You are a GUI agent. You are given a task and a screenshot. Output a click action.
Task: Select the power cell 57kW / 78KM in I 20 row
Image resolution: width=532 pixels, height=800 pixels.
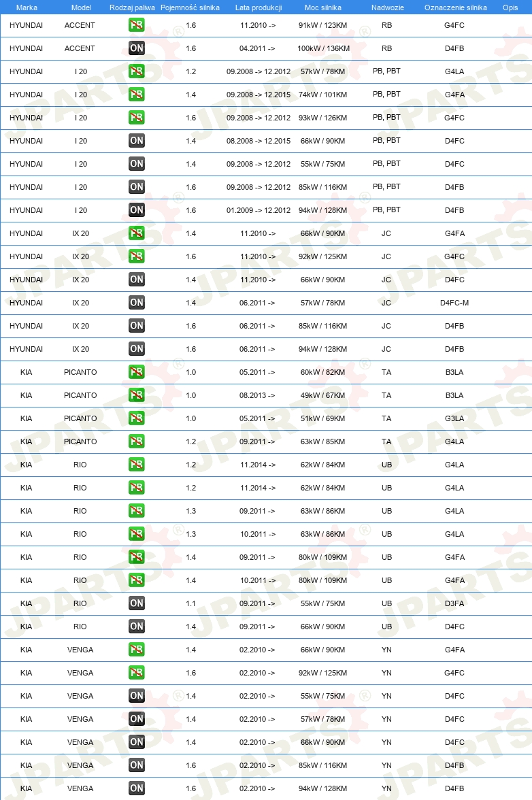click(x=323, y=71)
